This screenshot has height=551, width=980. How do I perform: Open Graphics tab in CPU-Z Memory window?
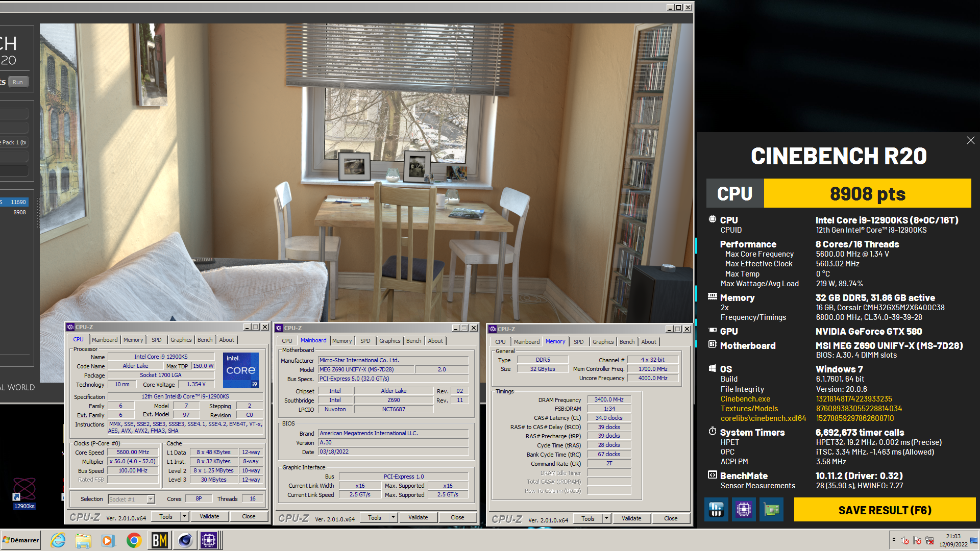click(x=603, y=342)
